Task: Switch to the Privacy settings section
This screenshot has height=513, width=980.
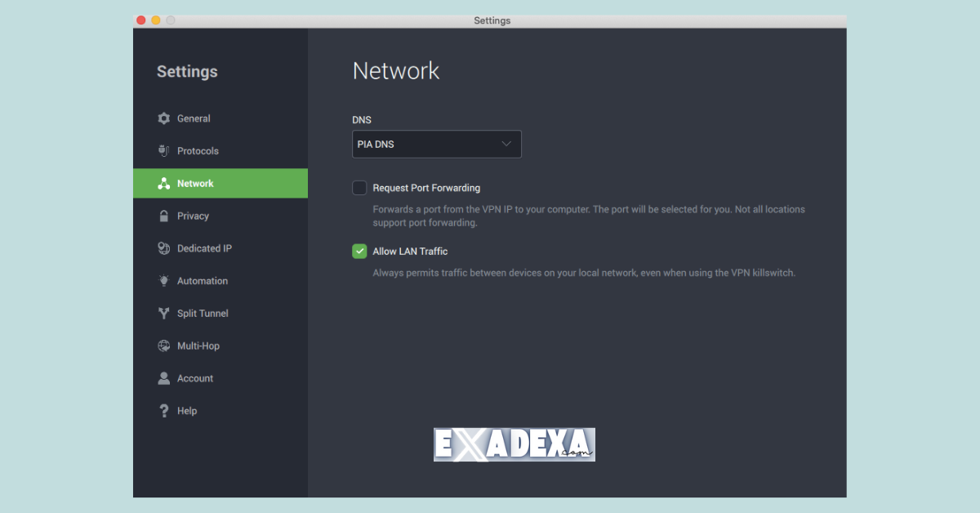Action: tap(194, 216)
